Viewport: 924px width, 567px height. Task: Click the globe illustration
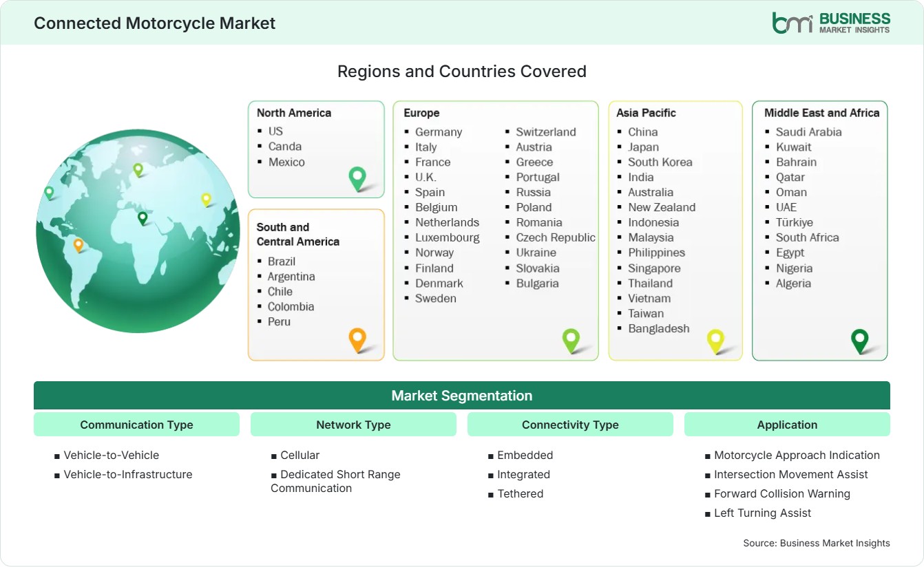pyautogui.click(x=138, y=231)
